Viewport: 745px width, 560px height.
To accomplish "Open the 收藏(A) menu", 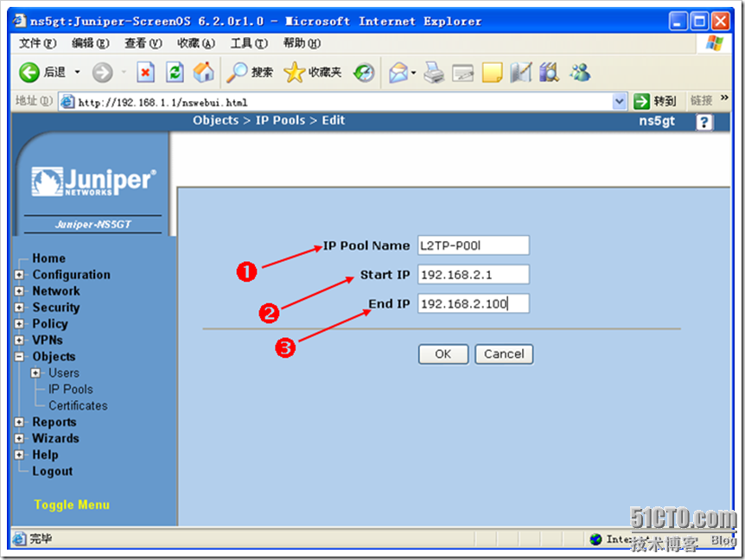I will coord(195,43).
